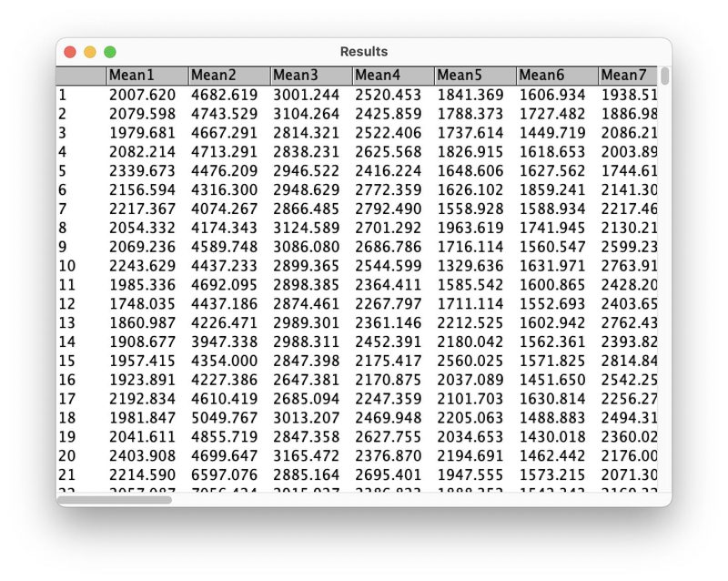Viewport: 728px width, 581px height.
Task: Click the cell value 3165.472
Action: 307,456
